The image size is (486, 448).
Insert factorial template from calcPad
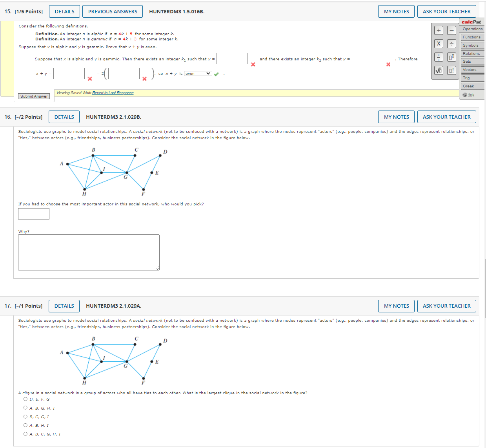click(x=451, y=70)
